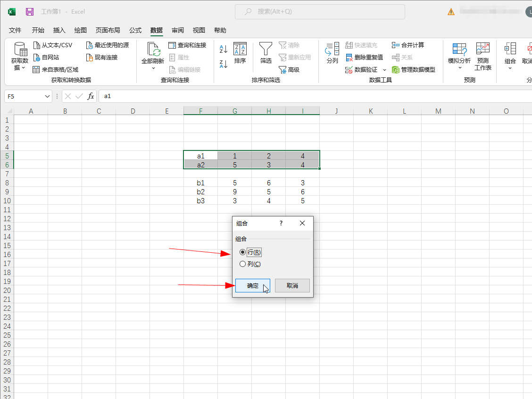Save the workbook with the save icon
The height and width of the screenshot is (399, 532).
coord(30,12)
